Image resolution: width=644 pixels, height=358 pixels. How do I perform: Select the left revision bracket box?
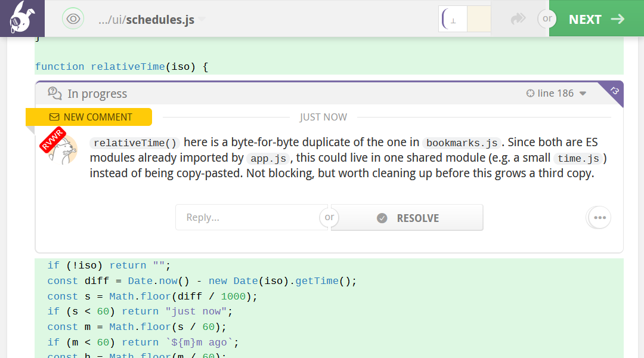coord(453,19)
